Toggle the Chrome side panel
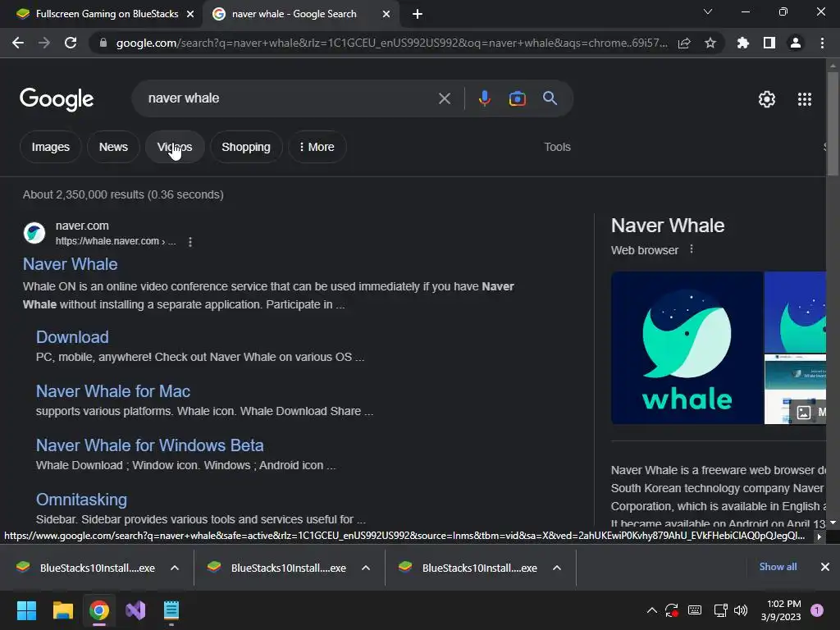Viewport: 840px width, 630px height. point(769,43)
